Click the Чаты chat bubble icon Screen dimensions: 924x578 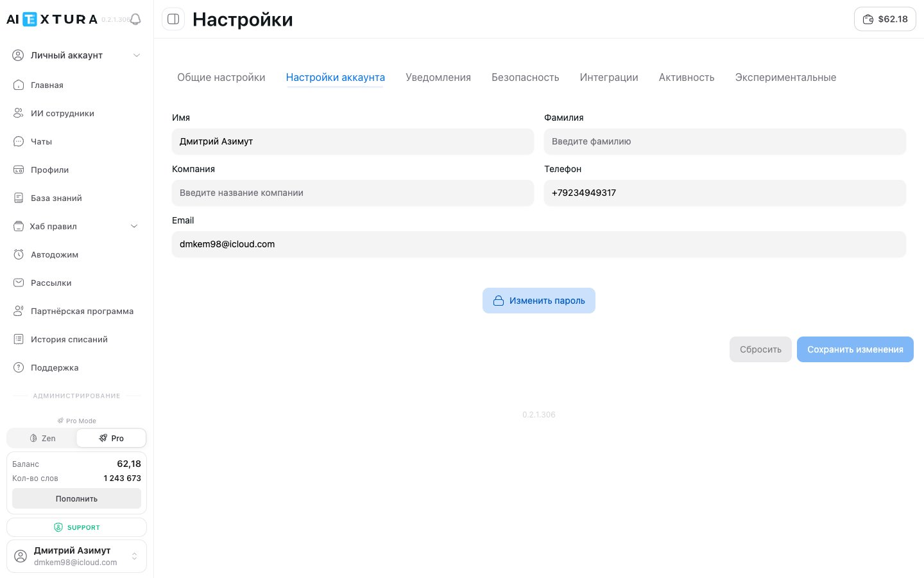coord(19,141)
